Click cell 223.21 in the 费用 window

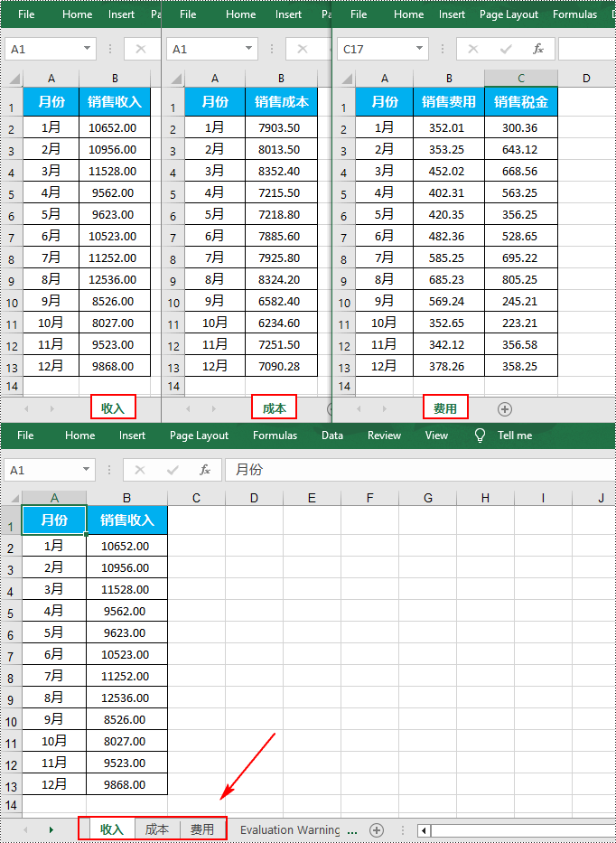521,323
